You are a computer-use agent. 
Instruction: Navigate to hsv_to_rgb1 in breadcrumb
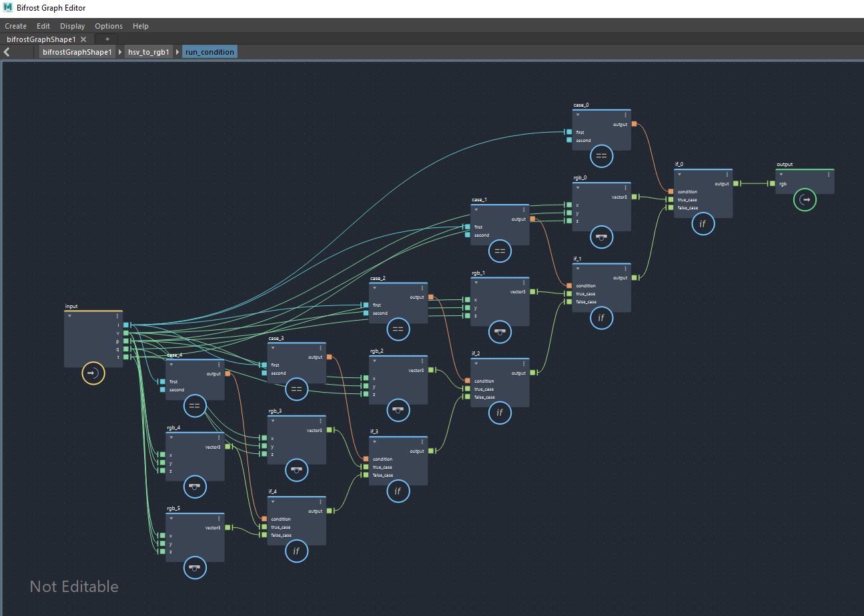[x=148, y=52]
